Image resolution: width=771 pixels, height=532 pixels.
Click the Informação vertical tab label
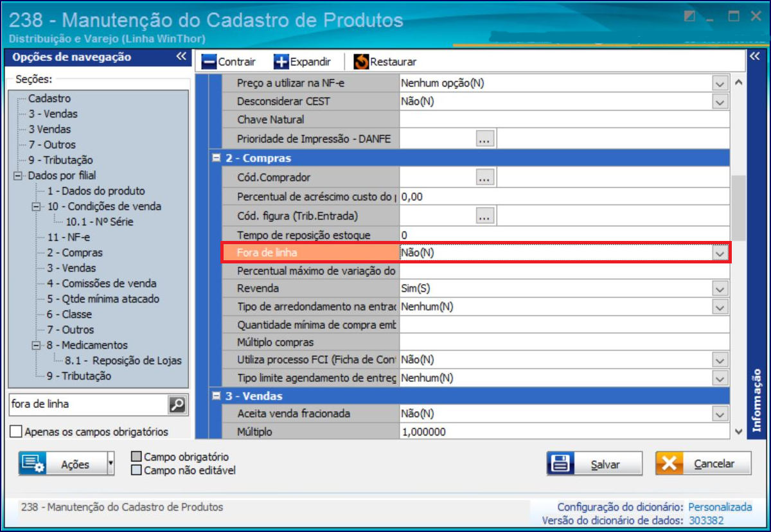click(x=756, y=400)
